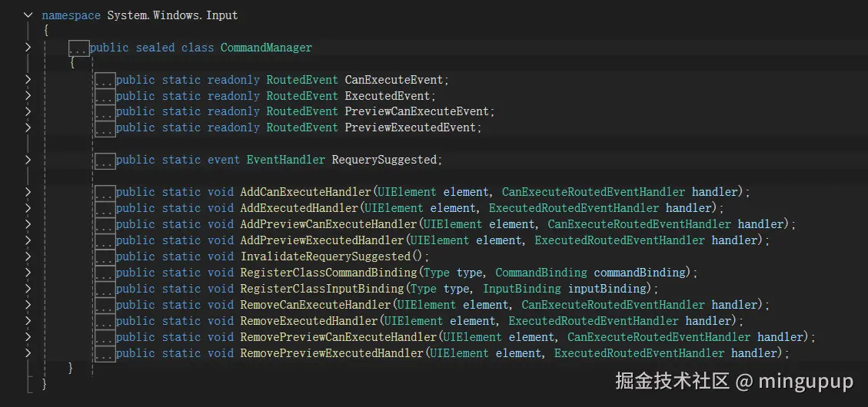Click the RemovePreviewExecutedHandler method name
The height and width of the screenshot is (407, 868).
331,352
